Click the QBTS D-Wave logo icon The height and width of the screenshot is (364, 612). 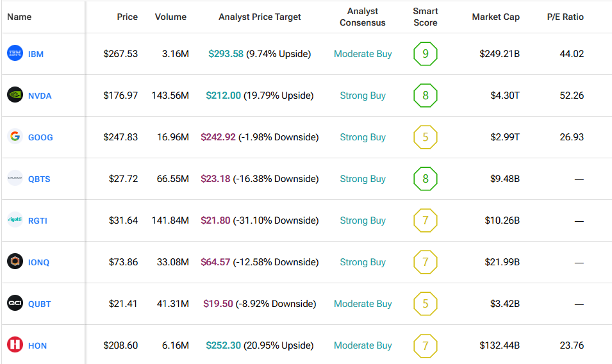pyautogui.click(x=15, y=178)
